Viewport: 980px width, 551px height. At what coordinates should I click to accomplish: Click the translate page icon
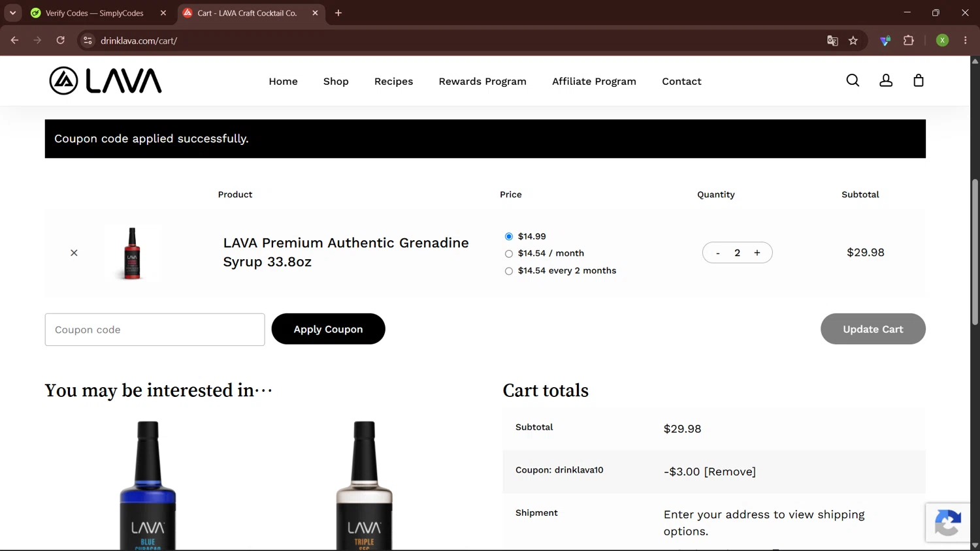tap(832, 40)
